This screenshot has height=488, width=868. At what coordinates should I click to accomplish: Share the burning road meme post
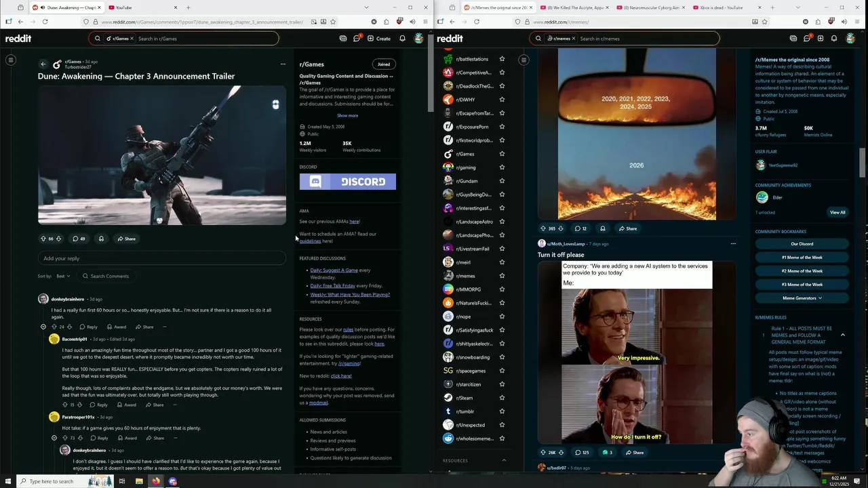(627, 228)
